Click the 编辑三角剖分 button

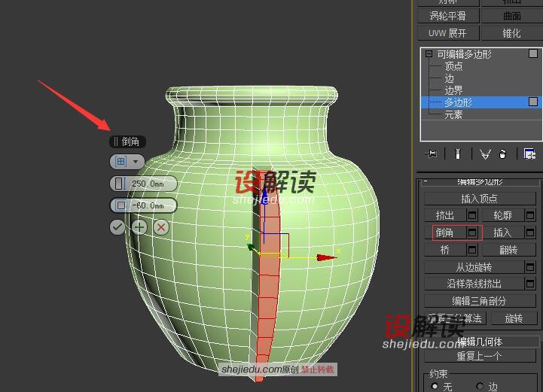click(x=480, y=301)
